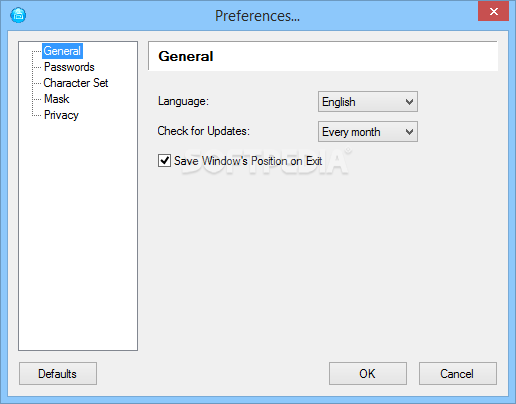Close the Preferences dialog with the red X
This screenshot has width=516, height=404.
493,11
